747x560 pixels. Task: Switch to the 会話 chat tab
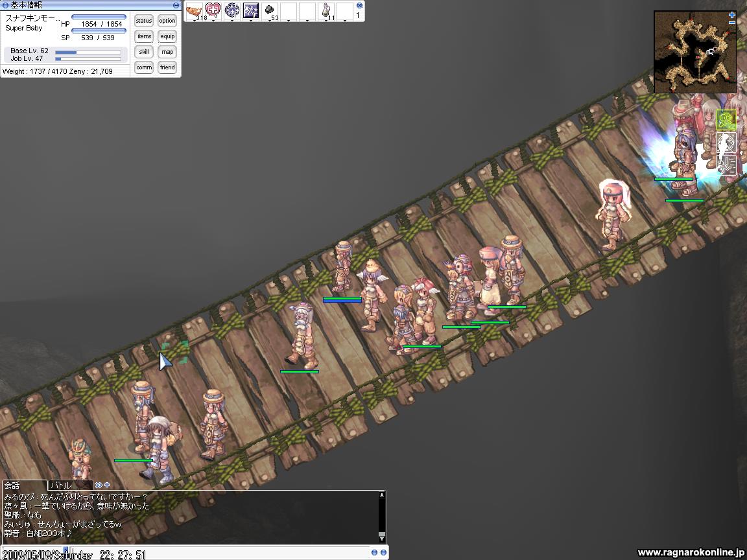[24, 485]
